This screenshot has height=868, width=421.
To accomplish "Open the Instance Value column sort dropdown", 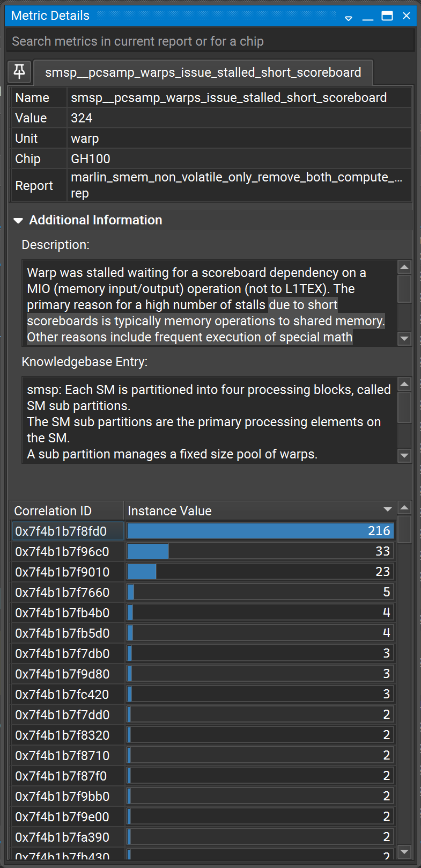I will click(388, 509).
